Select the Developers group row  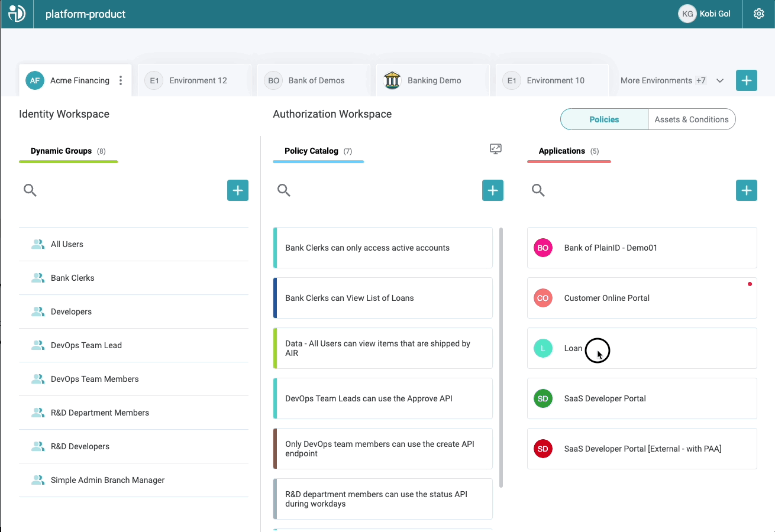click(x=134, y=312)
